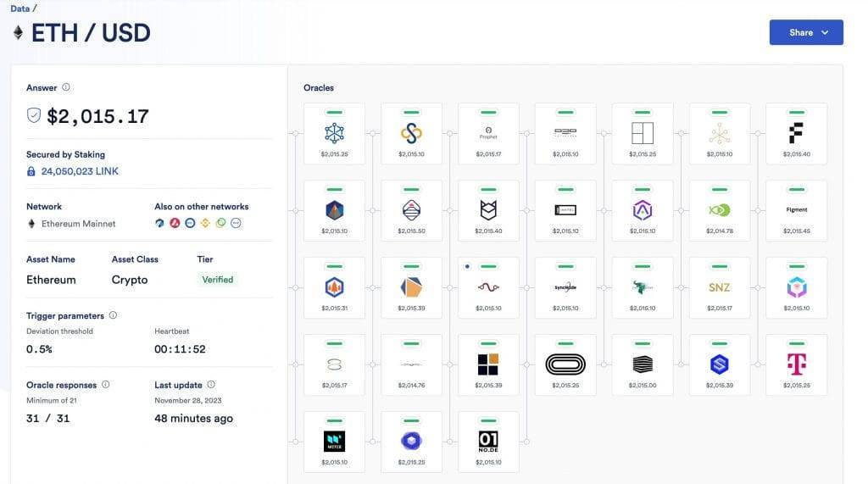The image size is (868, 484).
Task: Open the black F logo oracle at $2,015.40
Action: point(796,133)
